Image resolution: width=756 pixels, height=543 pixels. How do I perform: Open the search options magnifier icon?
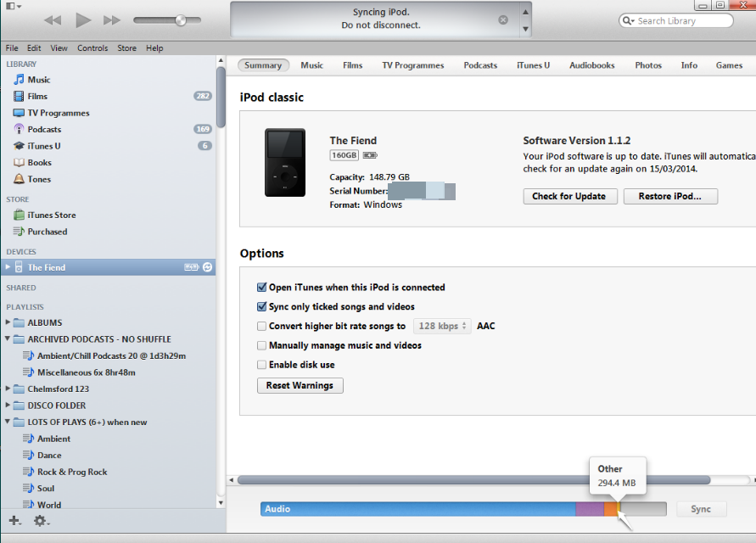click(x=628, y=20)
